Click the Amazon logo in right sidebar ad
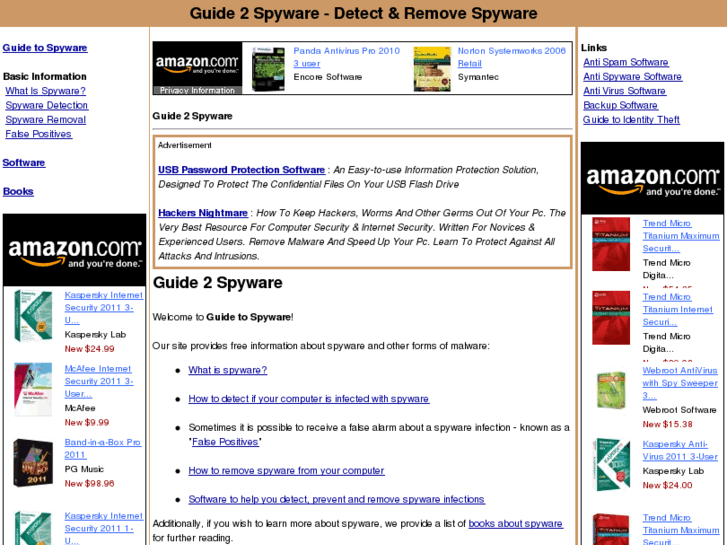This screenshot has height=545, width=727. pyautogui.click(x=652, y=178)
